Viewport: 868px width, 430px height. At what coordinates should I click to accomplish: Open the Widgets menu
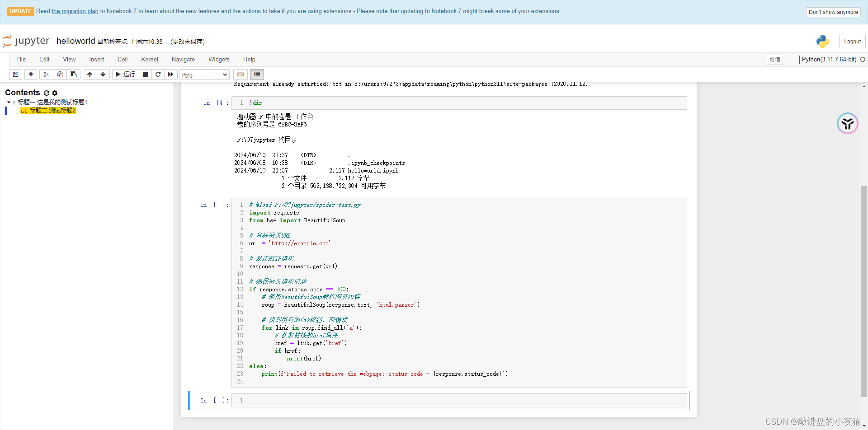pos(219,60)
